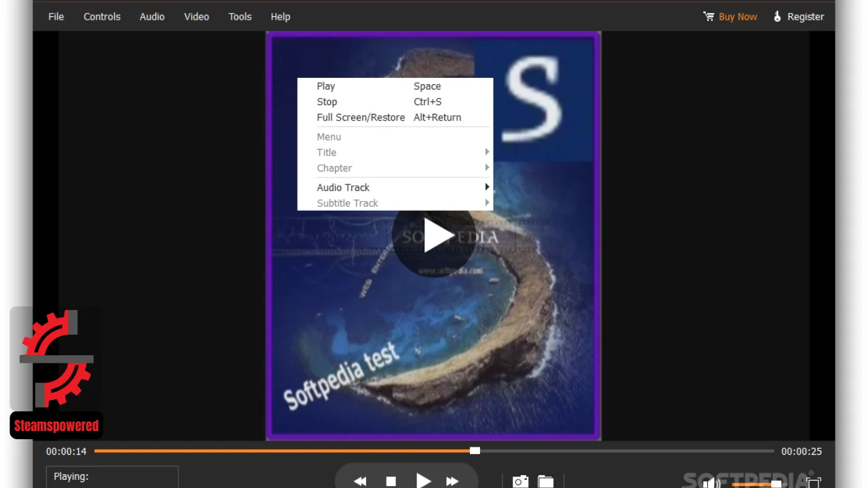868x488 pixels.
Task: Expand the Chapter submenu arrow
Action: click(x=487, y=167)
